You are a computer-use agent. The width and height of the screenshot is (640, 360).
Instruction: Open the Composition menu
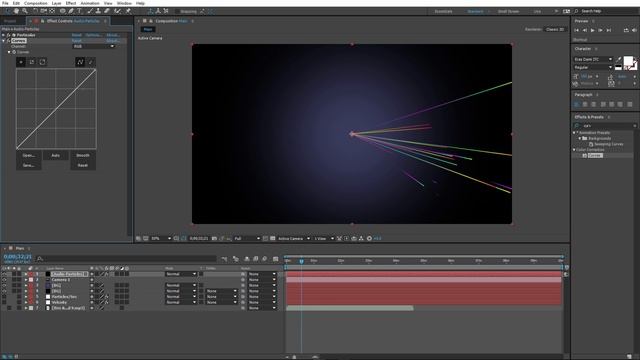[36, 3]
